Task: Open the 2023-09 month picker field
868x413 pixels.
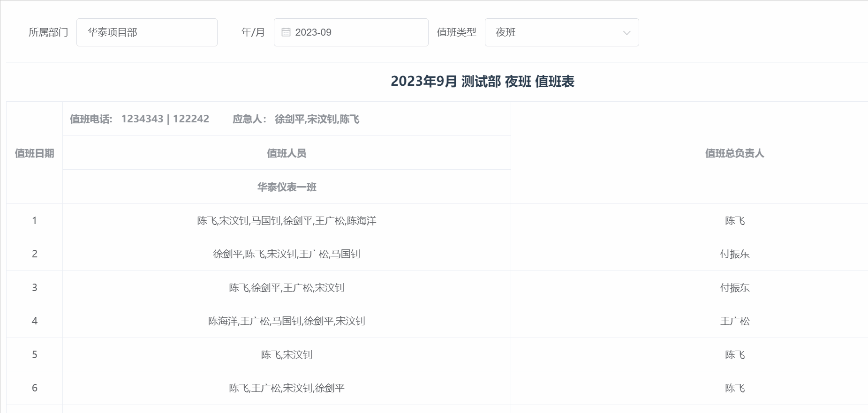Action: pos(351,32)
